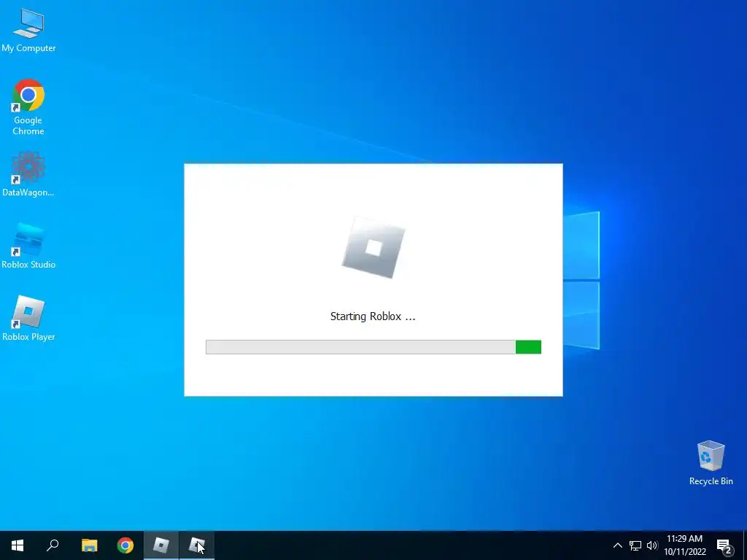Image resolution: width=747 pixels, height=560 pixels.
Task: Click the green loading progress bar
Action: 373,347
